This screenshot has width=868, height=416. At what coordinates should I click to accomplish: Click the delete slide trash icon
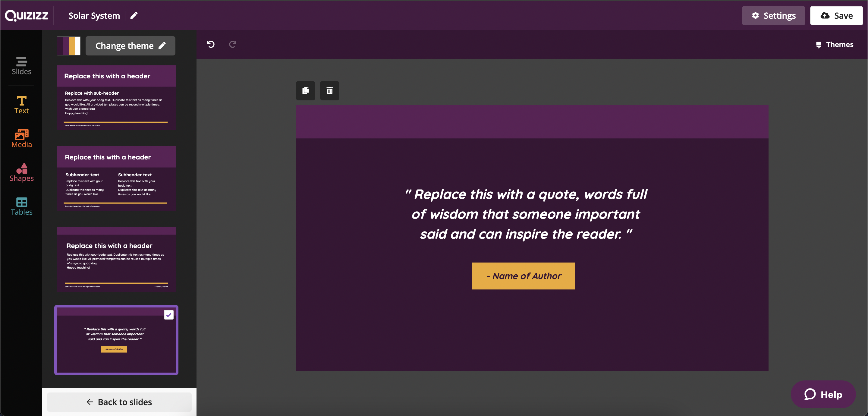click(x=330, y=90)
